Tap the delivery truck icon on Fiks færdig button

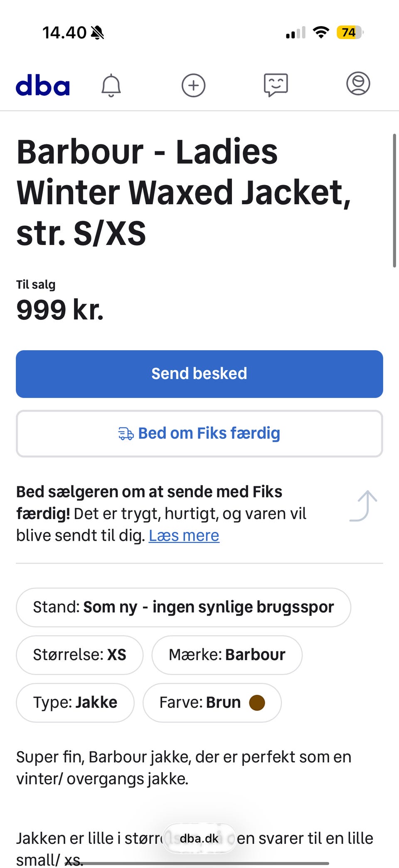(x=126, y=434)
